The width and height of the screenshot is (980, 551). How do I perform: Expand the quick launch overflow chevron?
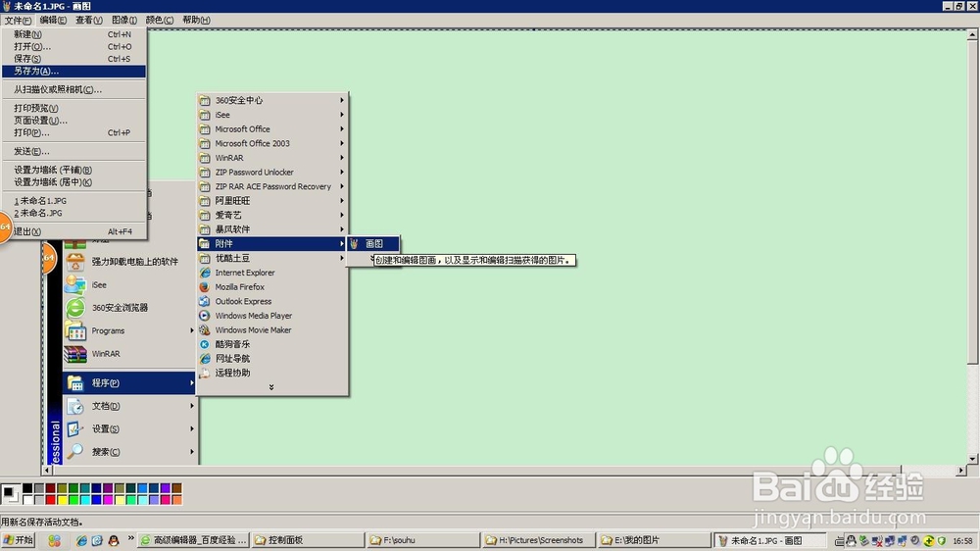[130, 537]
